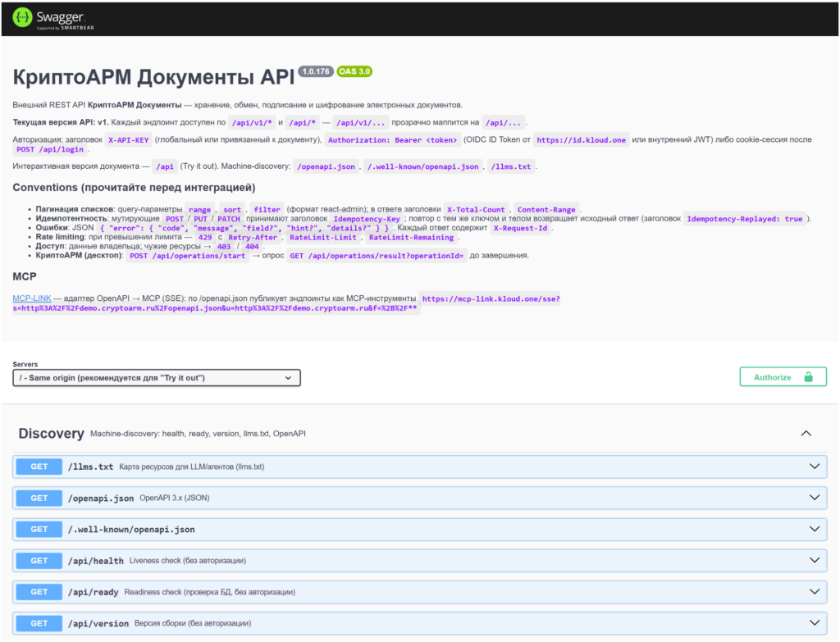Click the POST /api/operations/start code text
Image resolution: width=840 pixels, height=642 pixels.
coord(188,256)
